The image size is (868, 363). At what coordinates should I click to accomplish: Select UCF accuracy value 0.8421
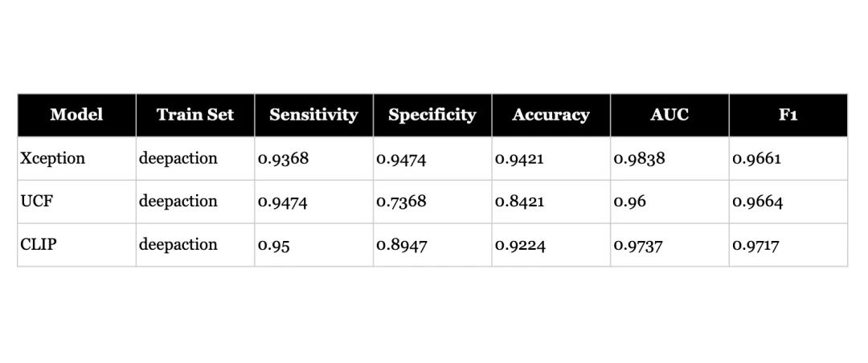519,202
